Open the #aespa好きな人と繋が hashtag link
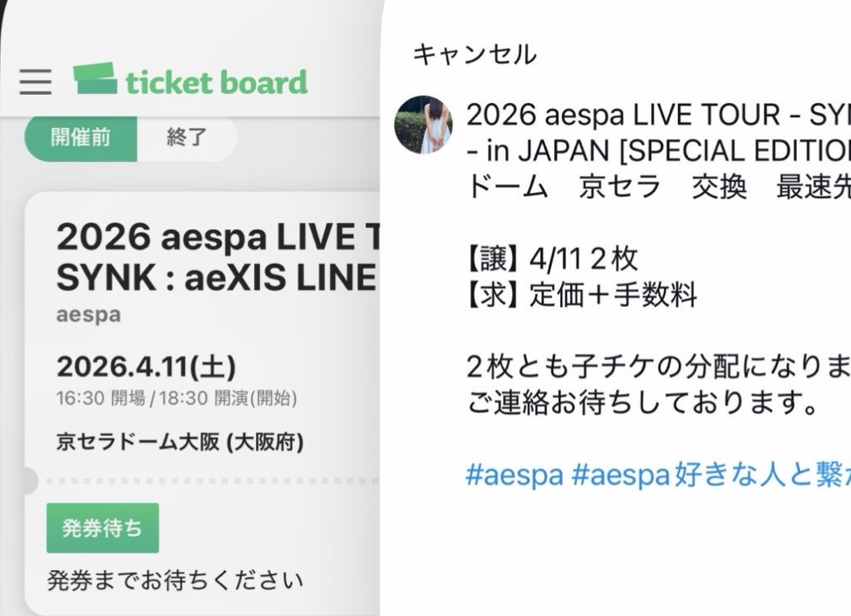Screen dimensions: 851x616 point(712,475)
